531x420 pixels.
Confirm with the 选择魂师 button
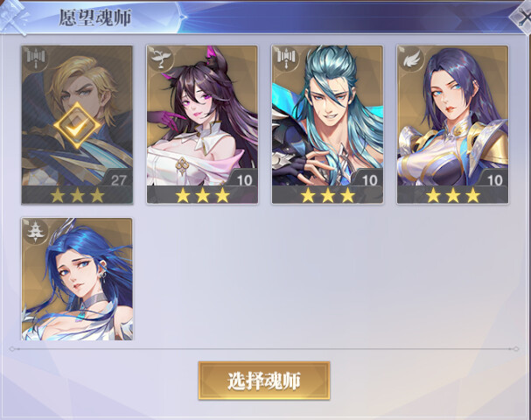pos(264,381)
